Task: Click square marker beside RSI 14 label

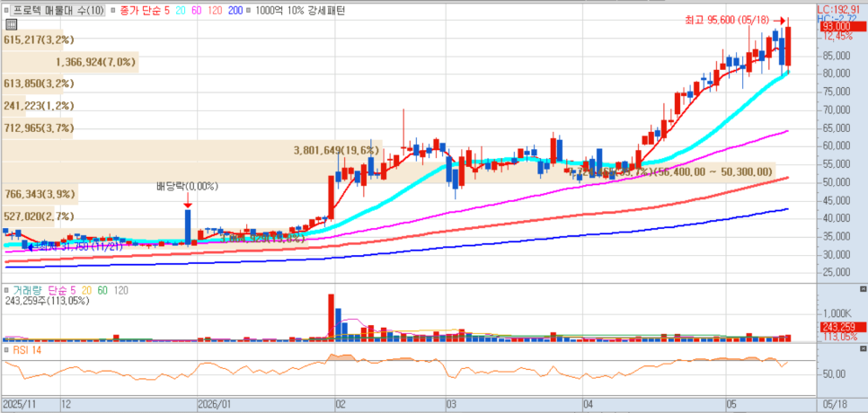Action: tap(5, 349)
